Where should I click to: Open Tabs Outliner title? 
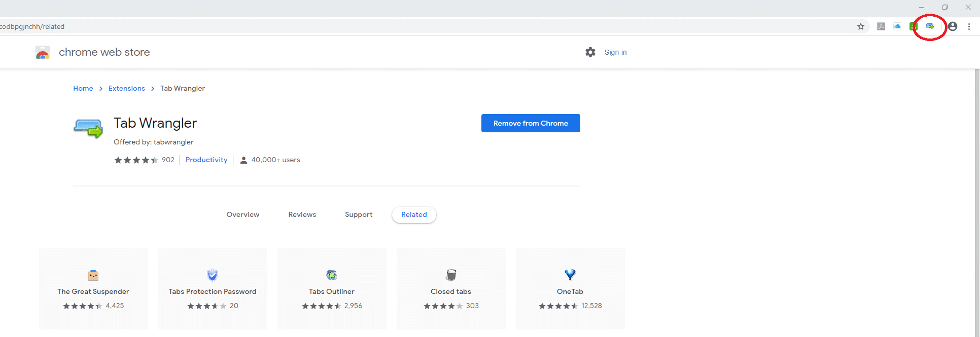point(332,291)
